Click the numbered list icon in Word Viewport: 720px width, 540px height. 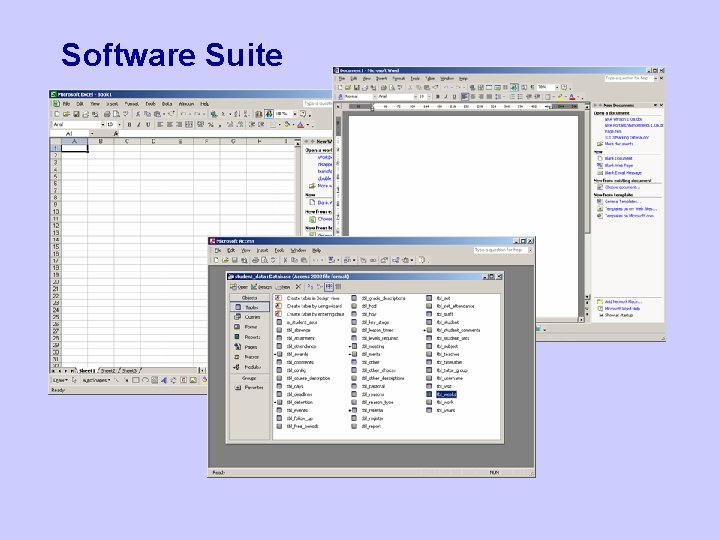coord(513,97)
